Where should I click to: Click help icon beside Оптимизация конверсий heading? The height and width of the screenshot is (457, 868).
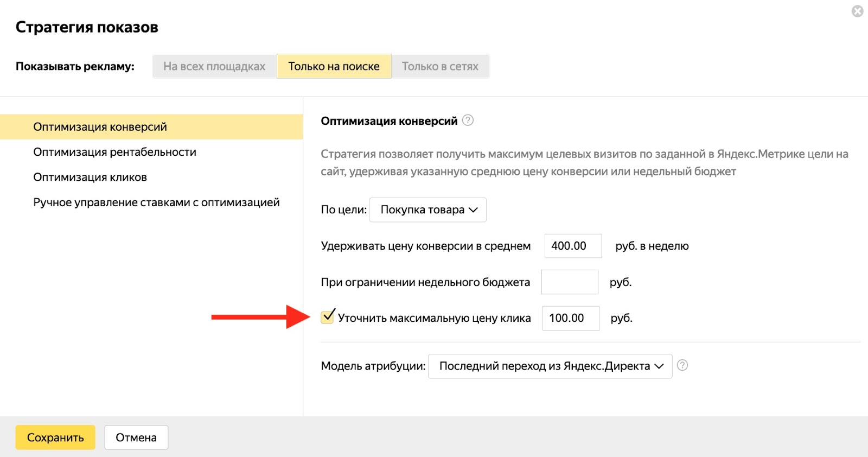[x=468, y=120]
